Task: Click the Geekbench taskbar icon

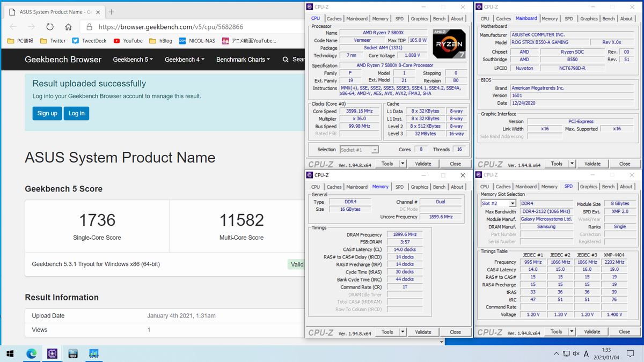Action: pyautogui.click(x=94, y=353)
